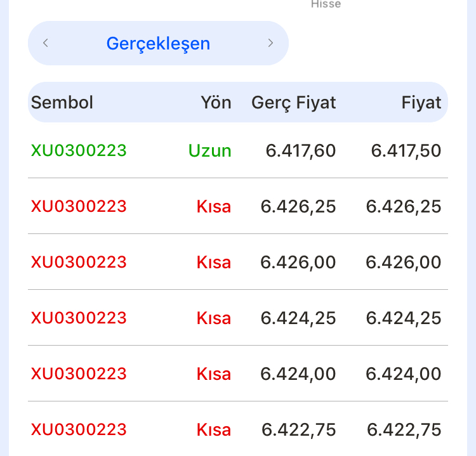Click the first red Kısa direction label
Image resolution: width=476 pixels, height=456 pixels.
(214, 206)
